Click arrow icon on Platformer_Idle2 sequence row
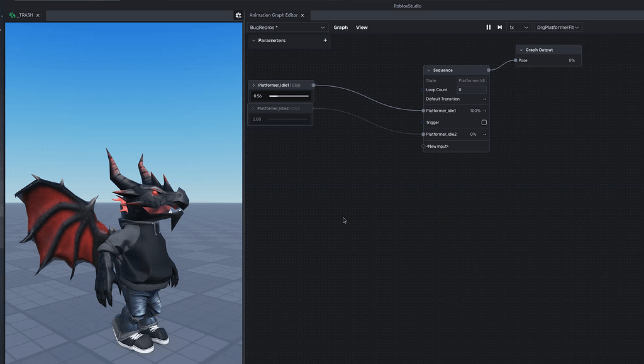The image size is (644, 364). coord(484,134)
